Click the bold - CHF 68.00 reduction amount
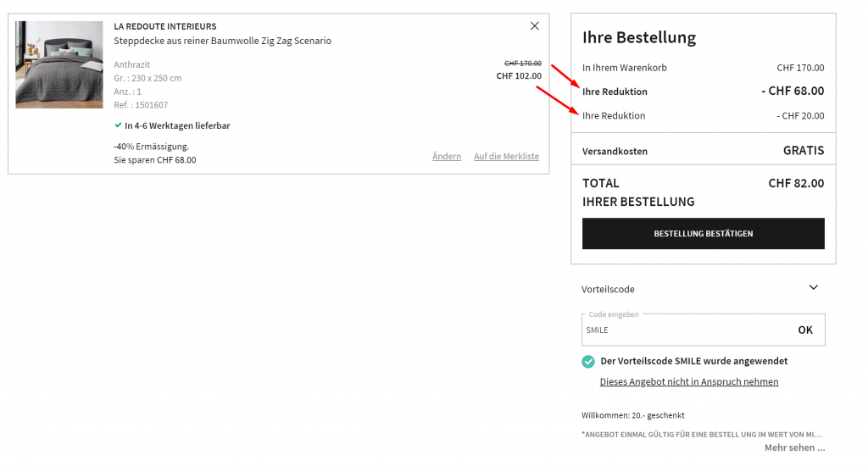This screenshot has height=472, width=868. click(x=791, y=92)
